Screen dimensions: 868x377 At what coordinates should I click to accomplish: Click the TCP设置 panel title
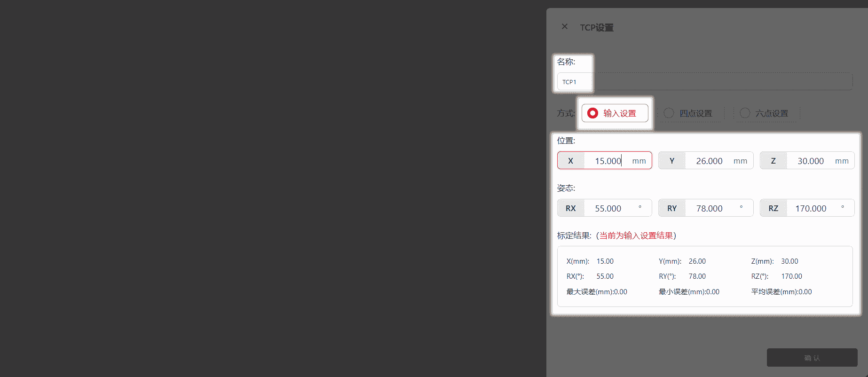[x=596, y=28]
